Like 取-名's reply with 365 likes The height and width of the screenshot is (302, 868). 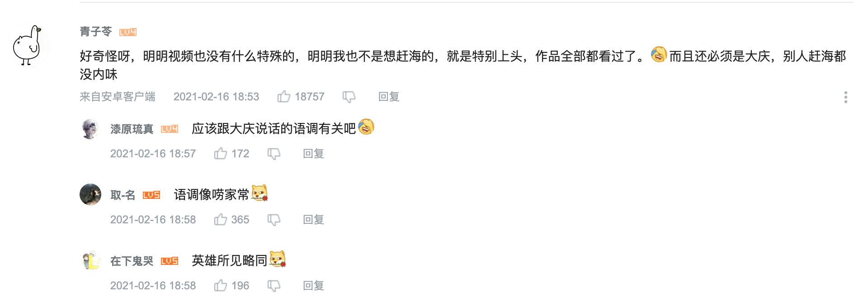tap(221, 220)
